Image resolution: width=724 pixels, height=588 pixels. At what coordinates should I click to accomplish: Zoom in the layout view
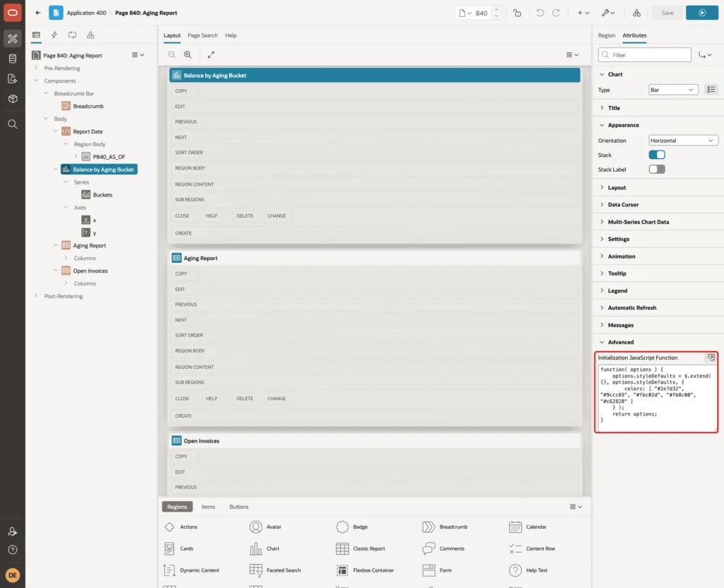point(188,54)
